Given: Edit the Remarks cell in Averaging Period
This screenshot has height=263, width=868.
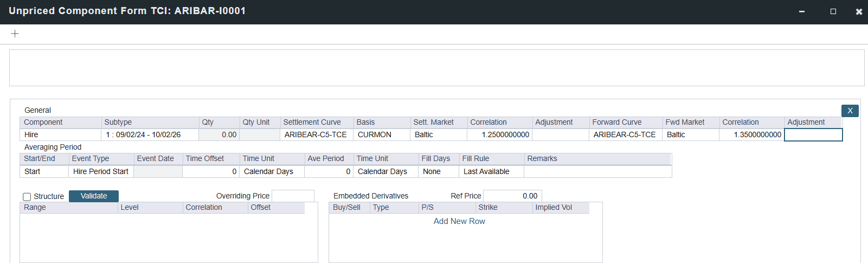Looking at the screenshot, I should (597, 171).
